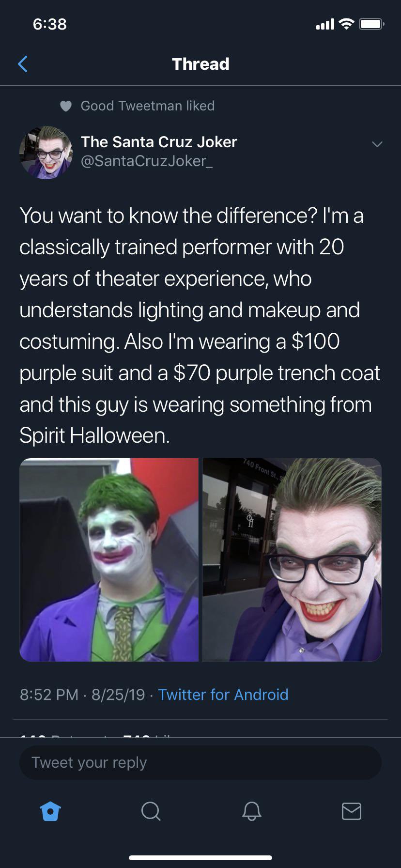
Task: Tap the 8:52 PM timestamp
Action: [49, 695]
